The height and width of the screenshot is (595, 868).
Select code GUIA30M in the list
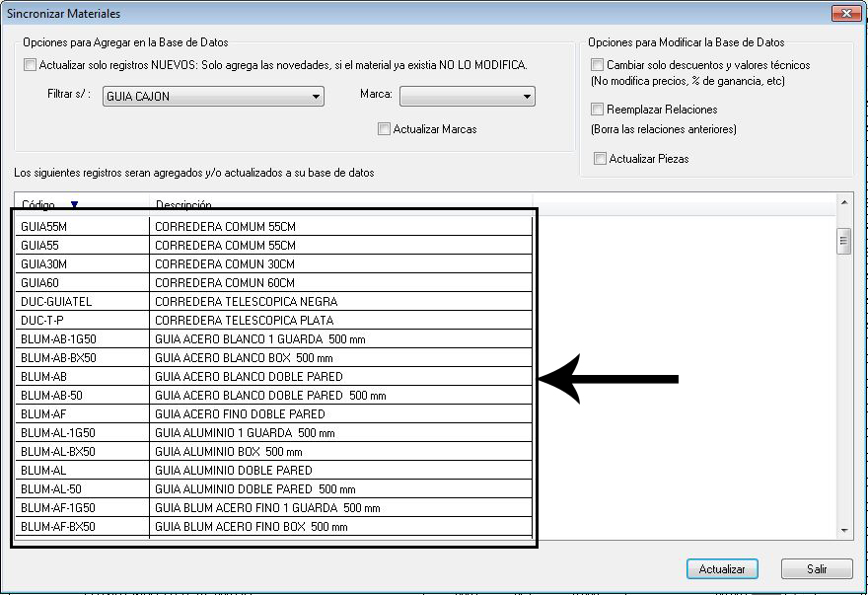pos(43,264)
